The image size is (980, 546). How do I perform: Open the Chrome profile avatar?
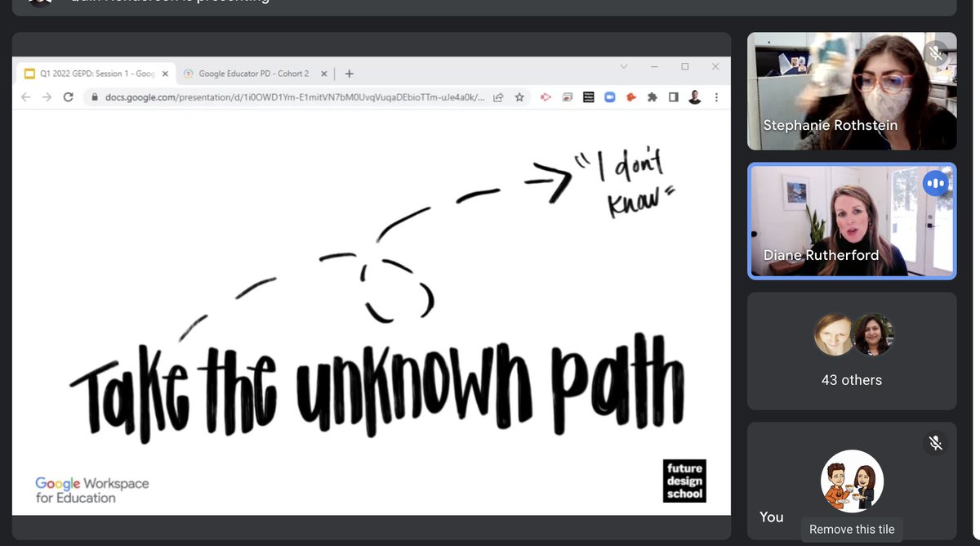point(694,97)
